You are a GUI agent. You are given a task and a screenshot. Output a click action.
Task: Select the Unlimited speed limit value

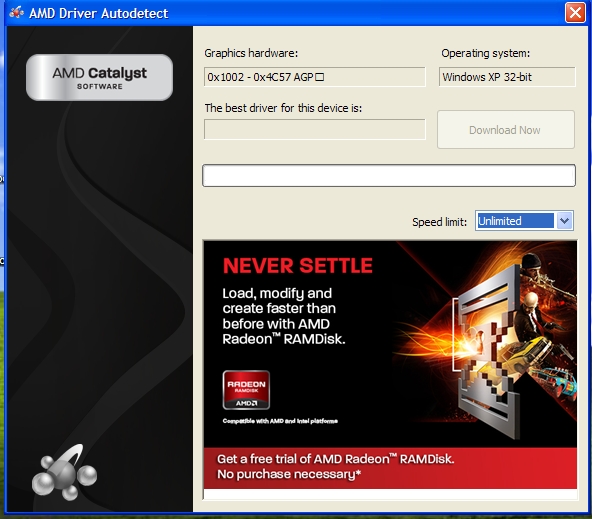point(515,221)
